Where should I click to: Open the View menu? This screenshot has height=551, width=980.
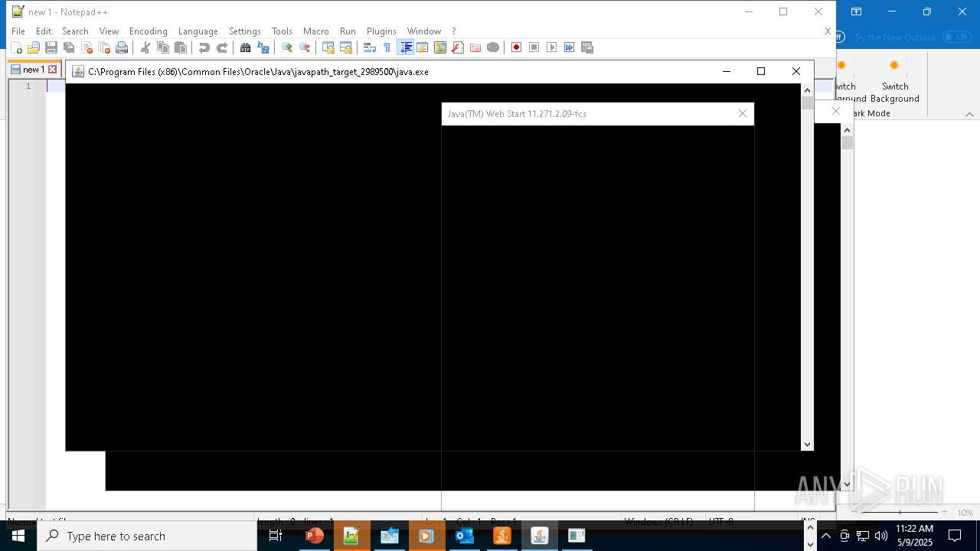pyautogui.click(x=109, y=31)
